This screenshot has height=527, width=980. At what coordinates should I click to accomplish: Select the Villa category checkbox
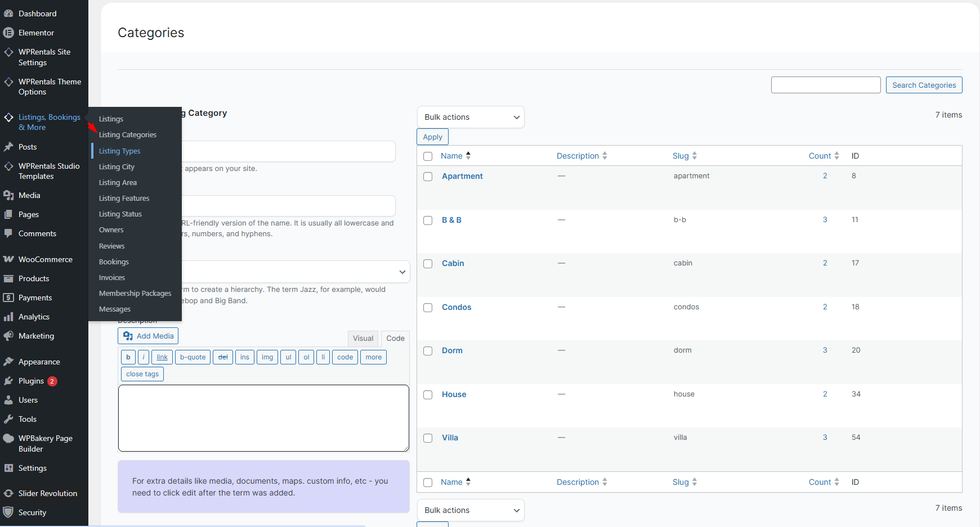[428, 438]
